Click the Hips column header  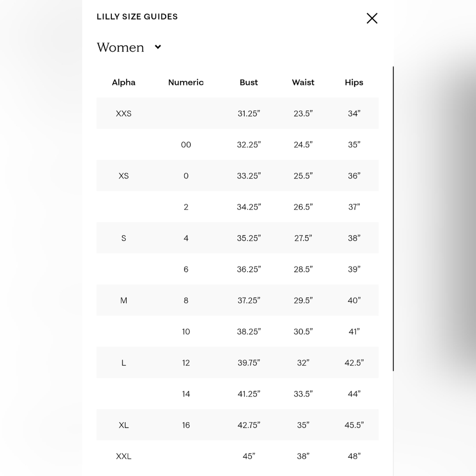pyautogui.click(x=354, y=82)
